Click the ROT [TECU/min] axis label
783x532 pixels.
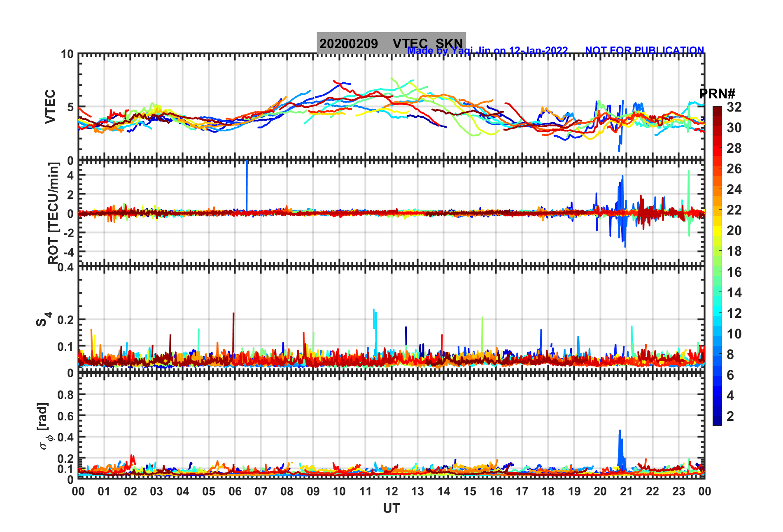pos(54,213)
